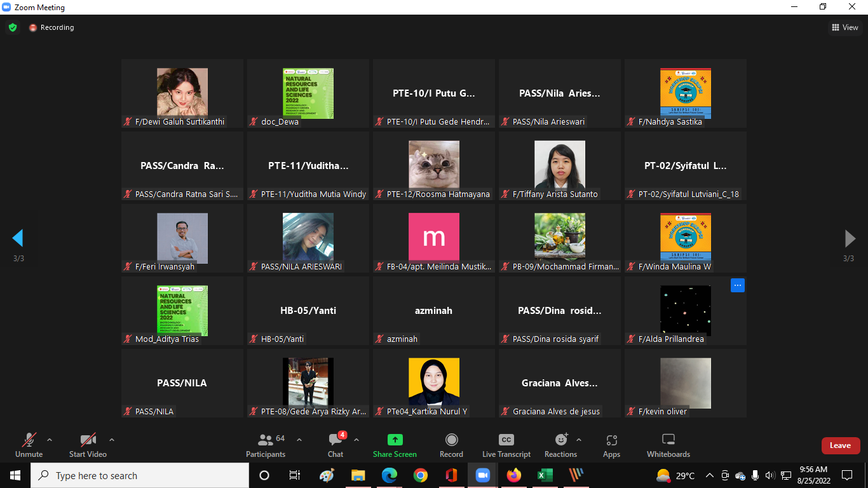
Task: Enable Live Transcript captions
Action: tap(506, 440)
